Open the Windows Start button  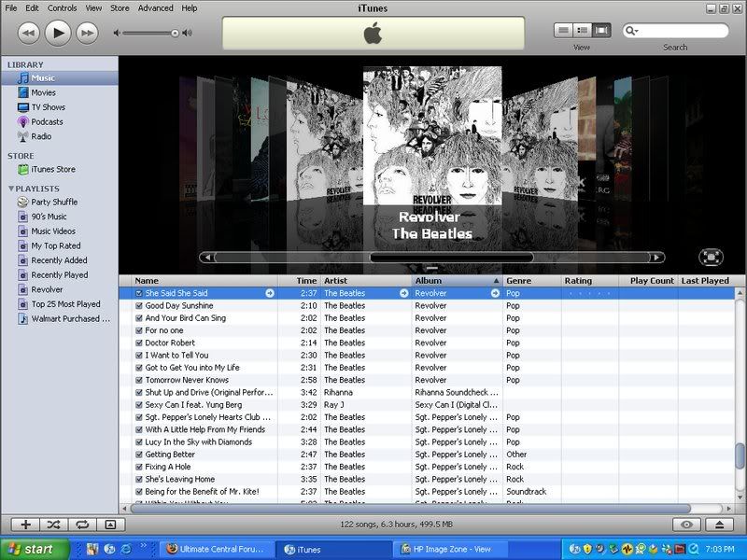coord(34,549)
